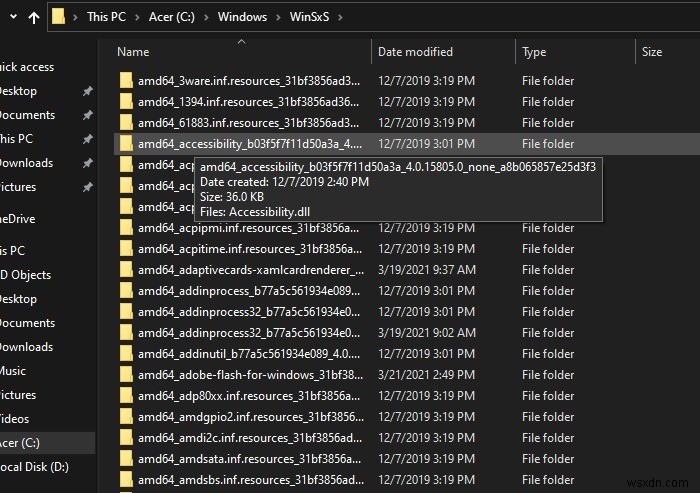Click folder icon of amd64_amdgpio2.inf.resources

pyautogui.click(x=126, y=417)
